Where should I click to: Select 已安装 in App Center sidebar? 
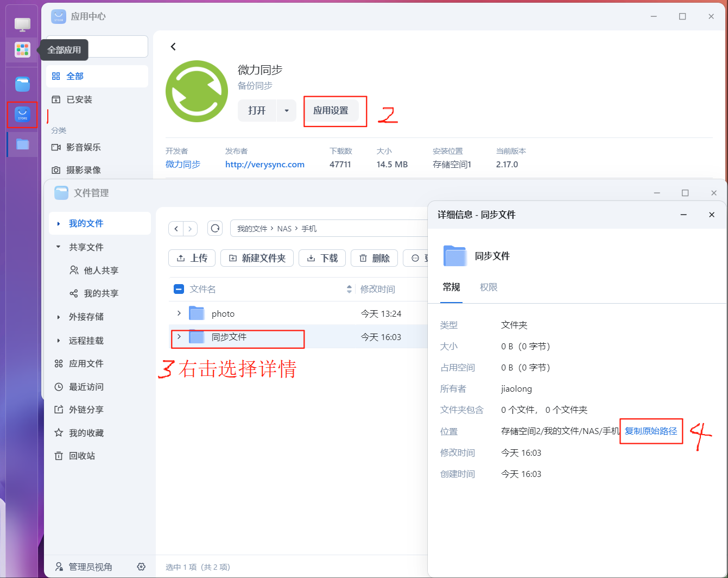click(79, 99)
